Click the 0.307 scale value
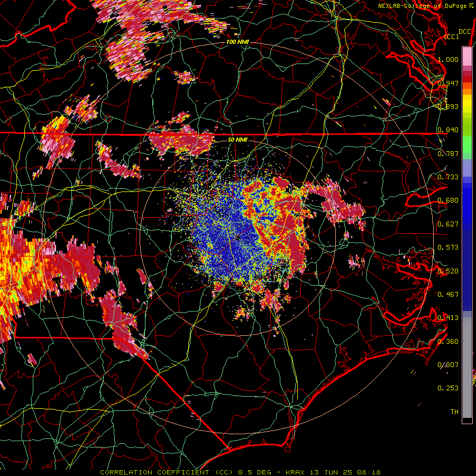 448,365
